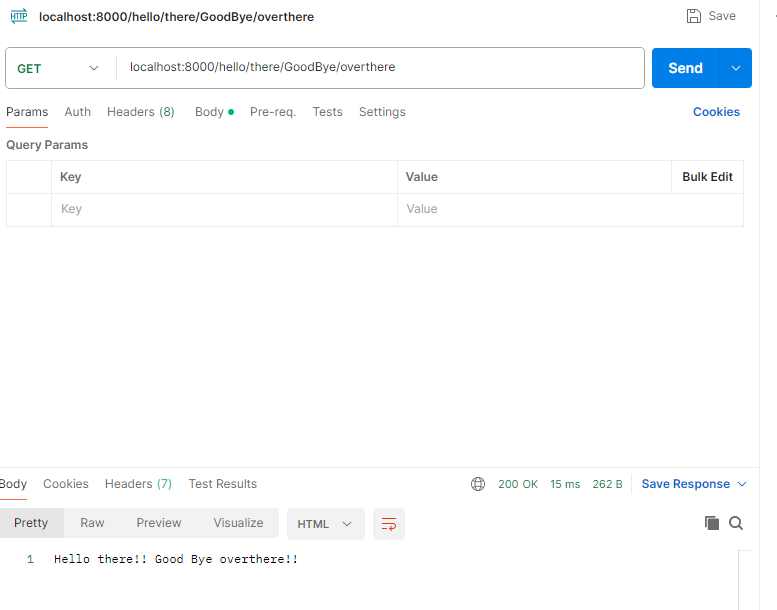777x610 pixels.
Task: Select the Params tab
Action: click(x=27, y=112)
